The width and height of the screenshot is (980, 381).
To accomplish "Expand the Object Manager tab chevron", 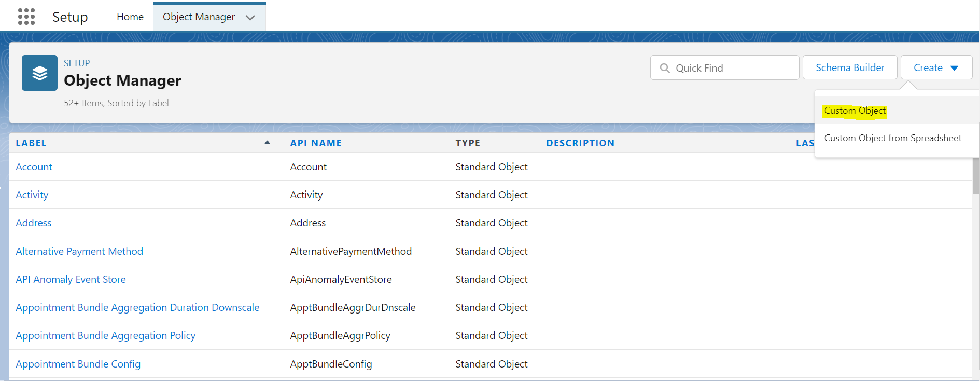I will point(250,18).
